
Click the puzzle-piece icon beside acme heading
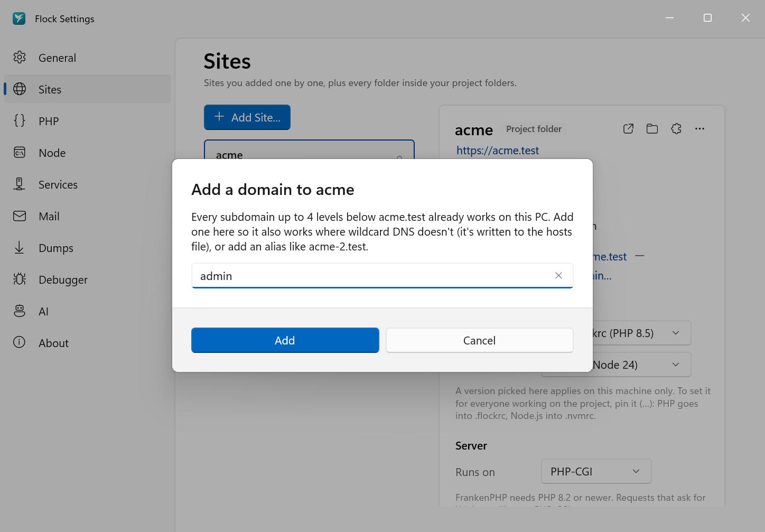676,129
